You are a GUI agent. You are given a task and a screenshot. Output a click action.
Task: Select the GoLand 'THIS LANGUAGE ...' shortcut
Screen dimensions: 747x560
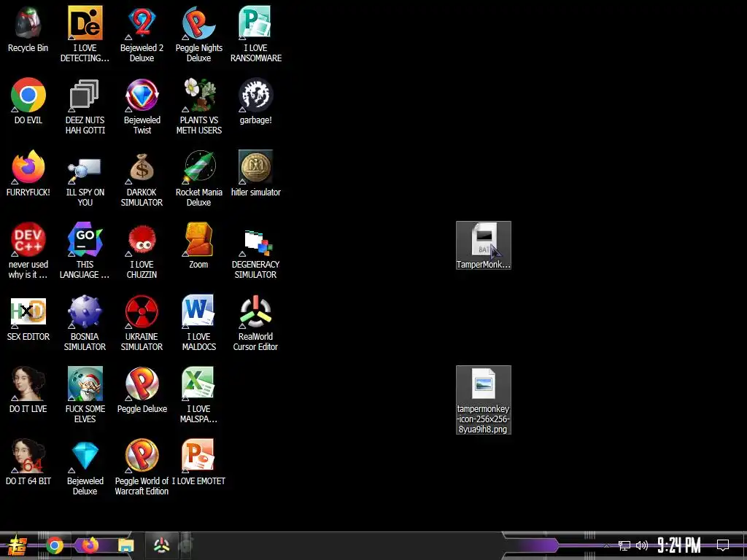(85, 251)
